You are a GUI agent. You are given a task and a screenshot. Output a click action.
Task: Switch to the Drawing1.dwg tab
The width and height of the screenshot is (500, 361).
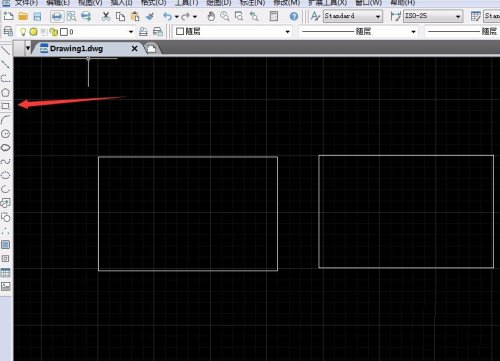[x=77, y=49]
